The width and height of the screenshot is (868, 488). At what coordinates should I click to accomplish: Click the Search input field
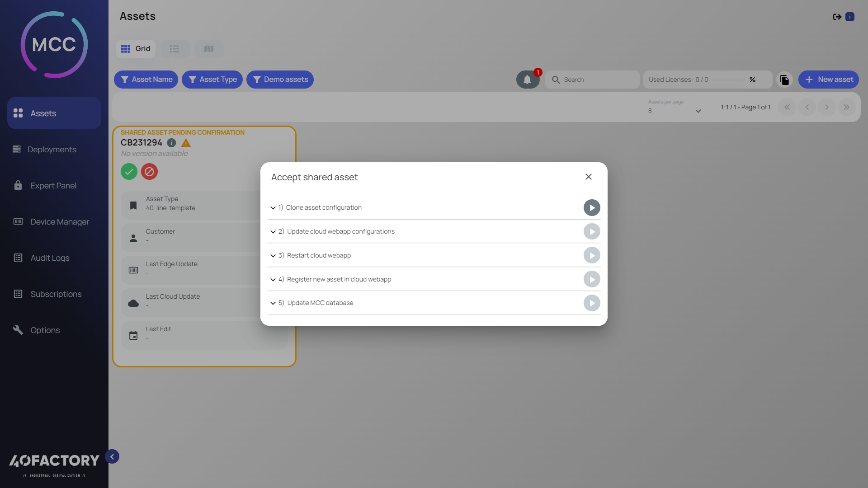point(597,80)
